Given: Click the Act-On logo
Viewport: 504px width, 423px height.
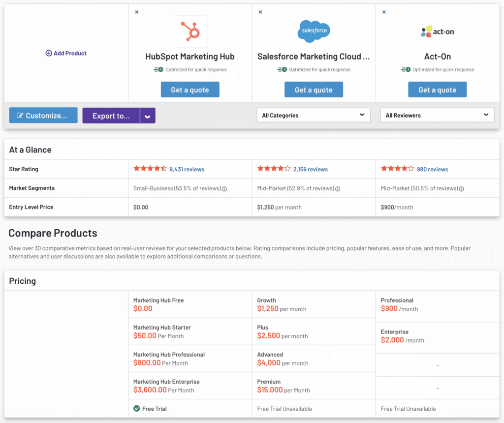Looking at the screenshot, I should [x=438, y=31].
